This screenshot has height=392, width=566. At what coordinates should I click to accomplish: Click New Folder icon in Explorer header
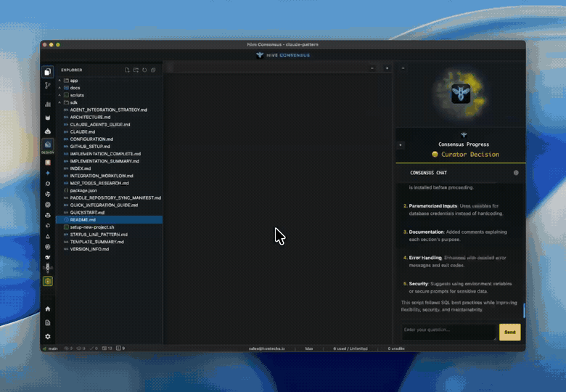136,70
